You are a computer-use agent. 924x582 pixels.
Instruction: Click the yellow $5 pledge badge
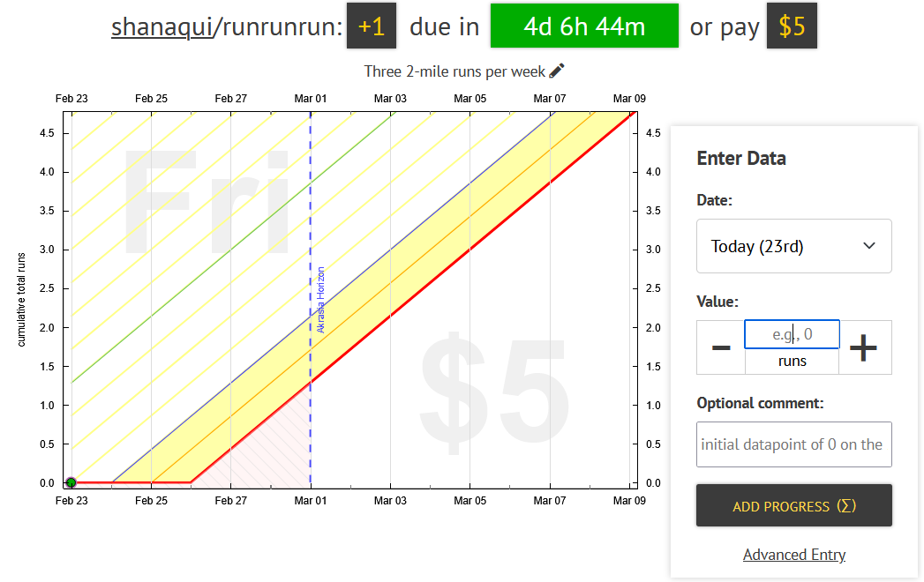(x=792, y=26)
